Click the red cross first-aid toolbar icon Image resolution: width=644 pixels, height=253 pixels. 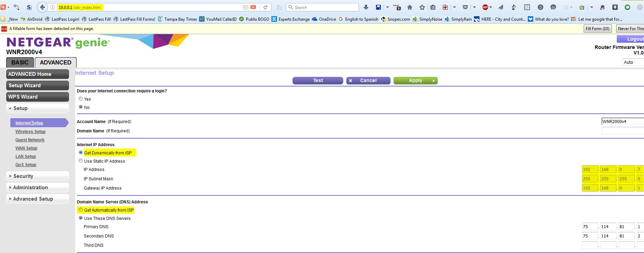click(445, 7)
